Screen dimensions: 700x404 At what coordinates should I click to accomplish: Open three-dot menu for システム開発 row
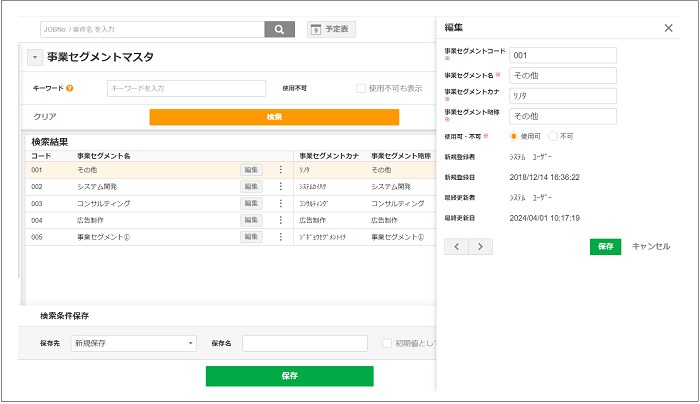280,187
